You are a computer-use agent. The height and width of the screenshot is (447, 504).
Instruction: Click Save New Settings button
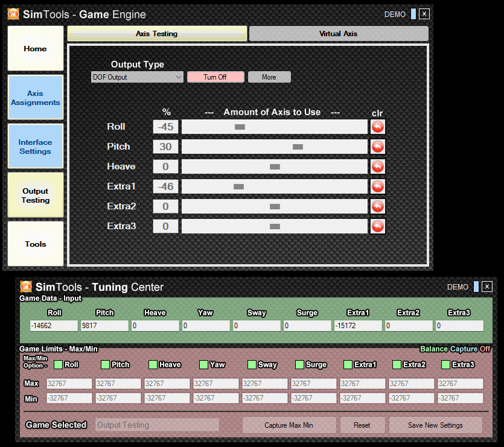click(x=435, y=425)
